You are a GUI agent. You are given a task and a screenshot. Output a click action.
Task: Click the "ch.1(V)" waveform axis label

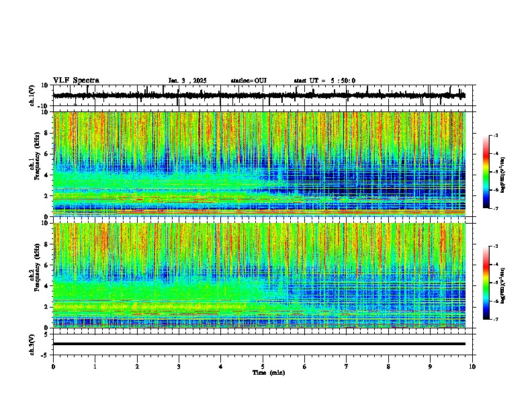(x=32, y=95)
